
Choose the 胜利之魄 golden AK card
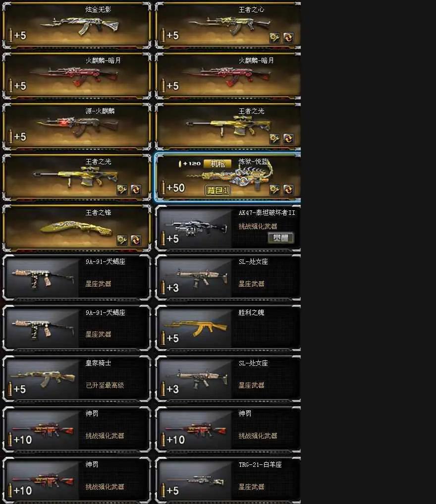(228, 328)
